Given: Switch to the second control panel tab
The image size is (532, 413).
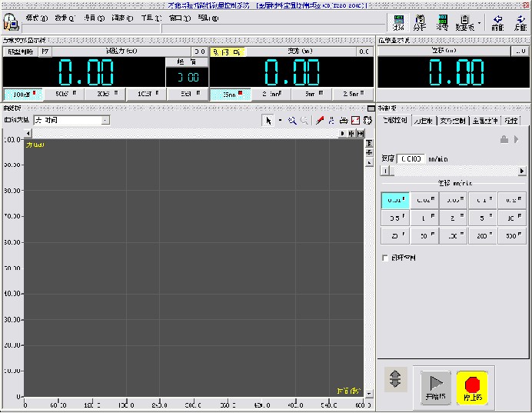Looking at the screenshot, I should (423, 121).
